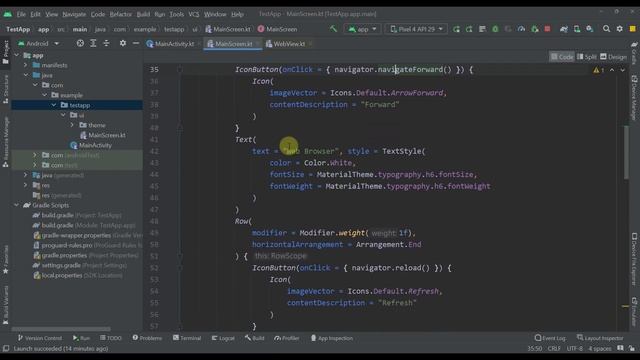Click Sync Project with Gradle Files icon
Image resolution: width=640 pixels, height=360 pixels.
564,29
